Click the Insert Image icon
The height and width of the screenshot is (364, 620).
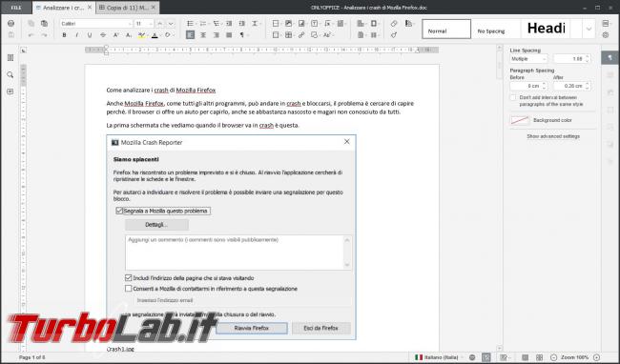(x=289, y=24)
